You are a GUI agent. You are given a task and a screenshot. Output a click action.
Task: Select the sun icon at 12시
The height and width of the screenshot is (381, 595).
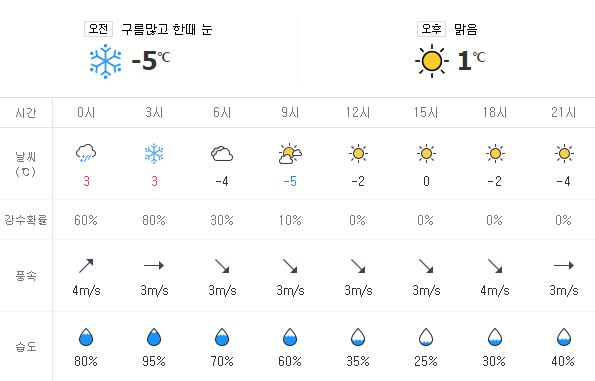coord(358,154)
